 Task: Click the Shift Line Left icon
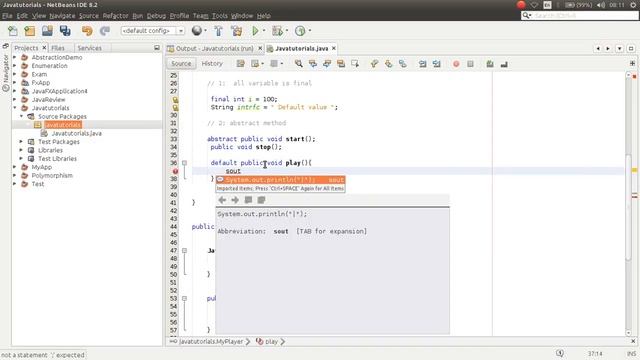(422, 64)
